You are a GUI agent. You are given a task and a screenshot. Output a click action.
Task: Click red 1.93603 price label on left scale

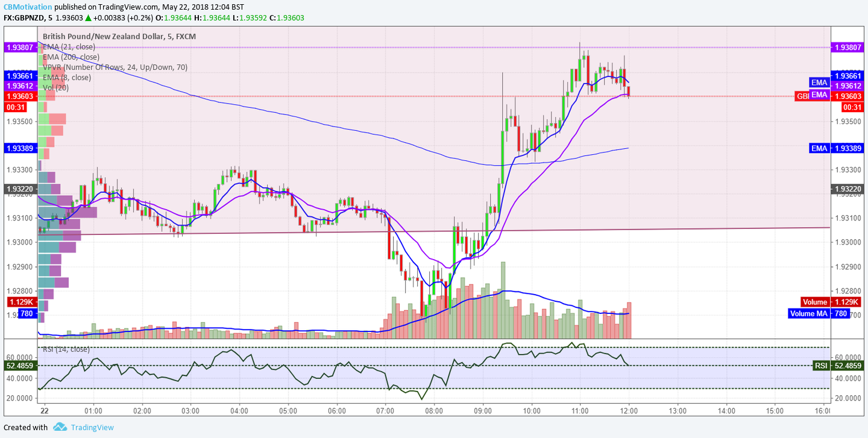tap(20, 96)
